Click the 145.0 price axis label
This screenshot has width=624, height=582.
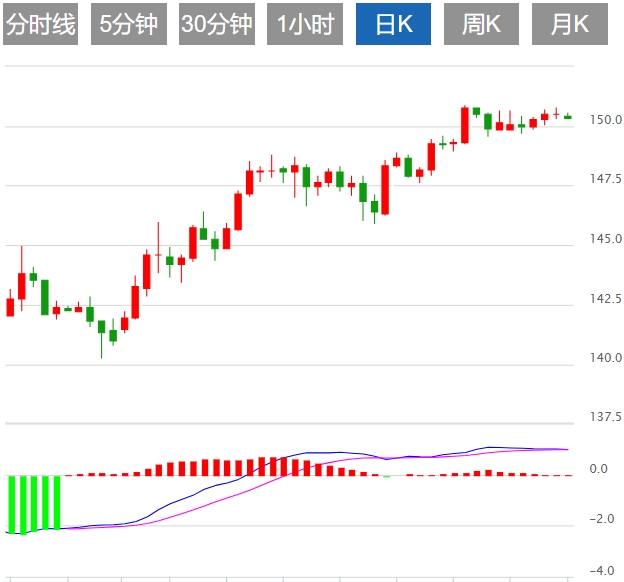[x=604, y=239]
